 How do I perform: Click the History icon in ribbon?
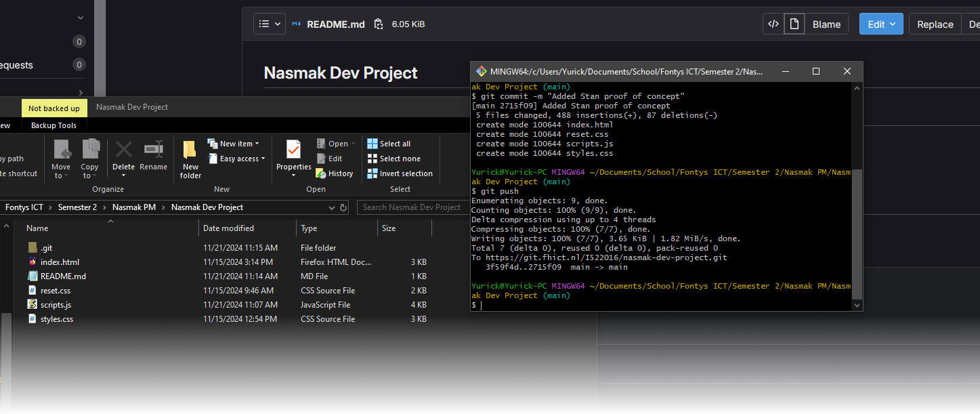pyautogui.click(x=335, y=173)
